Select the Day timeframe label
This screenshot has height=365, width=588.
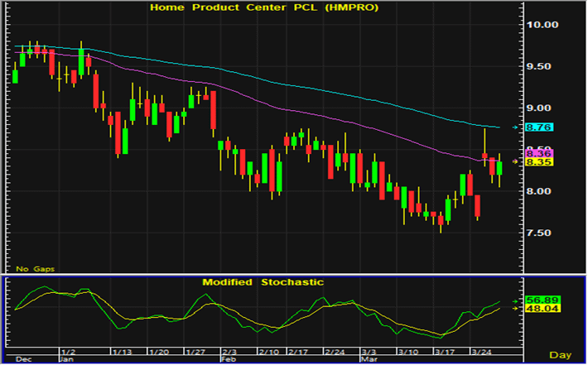pos(560,353)
